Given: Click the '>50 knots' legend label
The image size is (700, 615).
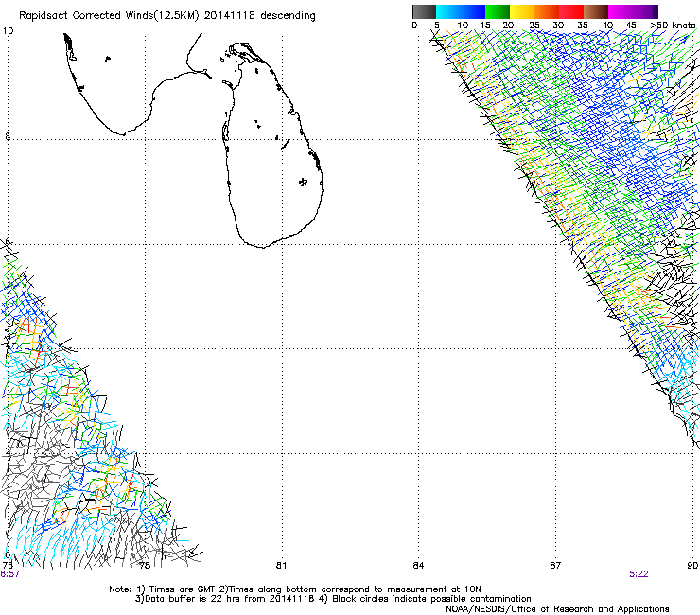Looking at the screenshot, I should 673,26.
